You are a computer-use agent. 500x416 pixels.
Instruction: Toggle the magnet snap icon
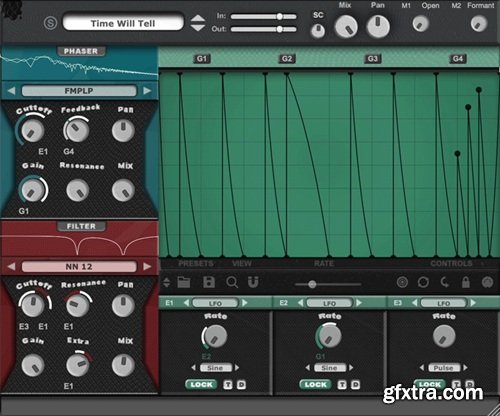point(253,282)
